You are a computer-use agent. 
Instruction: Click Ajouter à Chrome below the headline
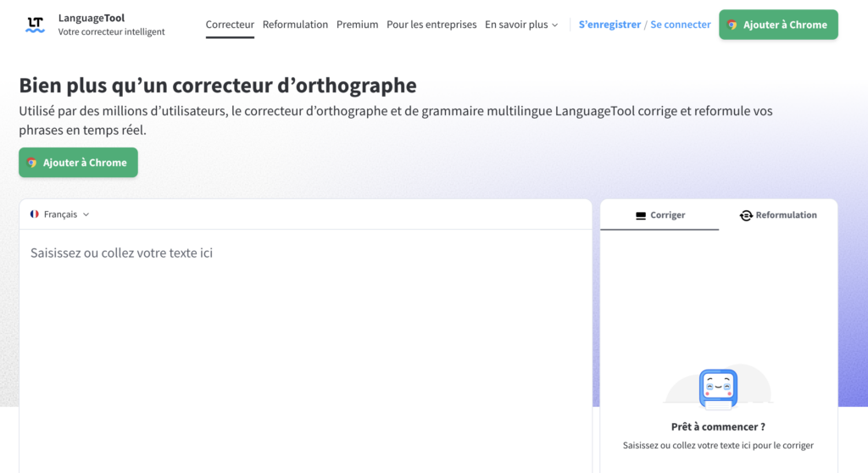(x=78, y=162)
